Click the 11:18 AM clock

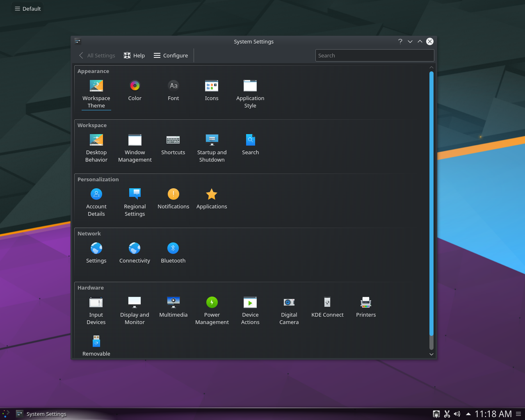[493, 414]
